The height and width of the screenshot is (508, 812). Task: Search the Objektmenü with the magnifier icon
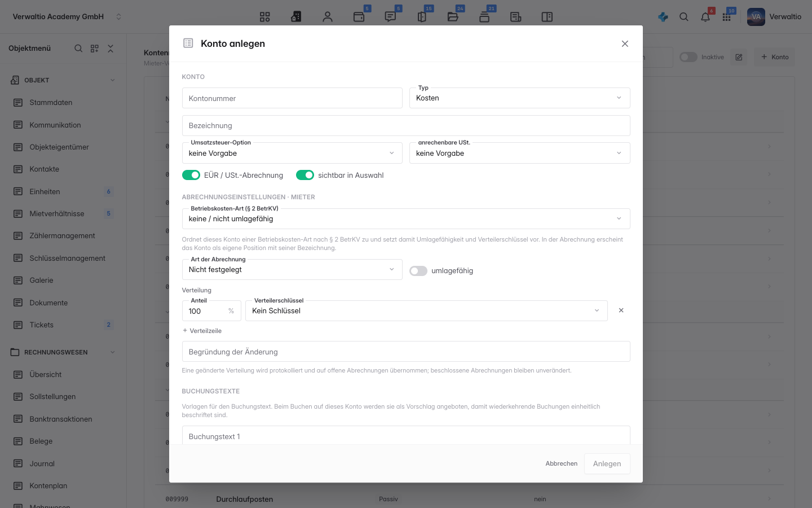pos(78,49)
